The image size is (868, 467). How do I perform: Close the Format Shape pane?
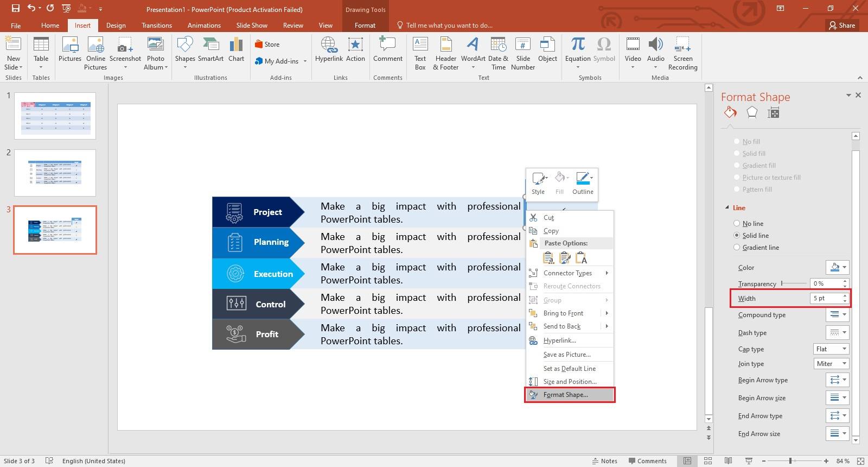tap(858, 95)
